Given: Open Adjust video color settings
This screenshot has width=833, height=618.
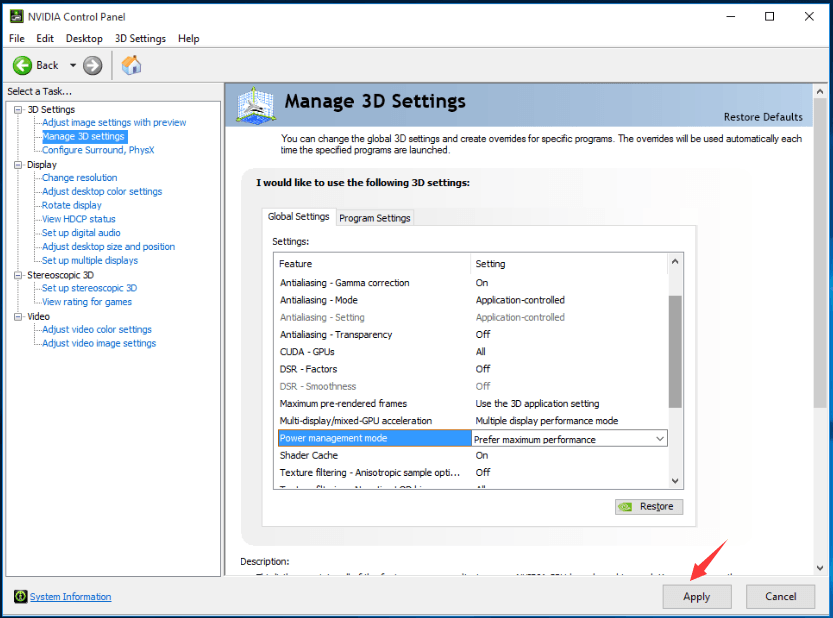Looking at the screenshot, I should [97, 329].
